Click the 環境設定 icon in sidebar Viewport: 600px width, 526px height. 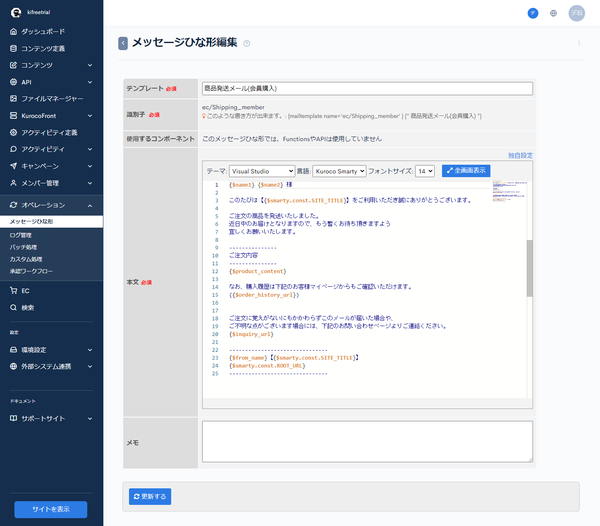click(13, 350)
